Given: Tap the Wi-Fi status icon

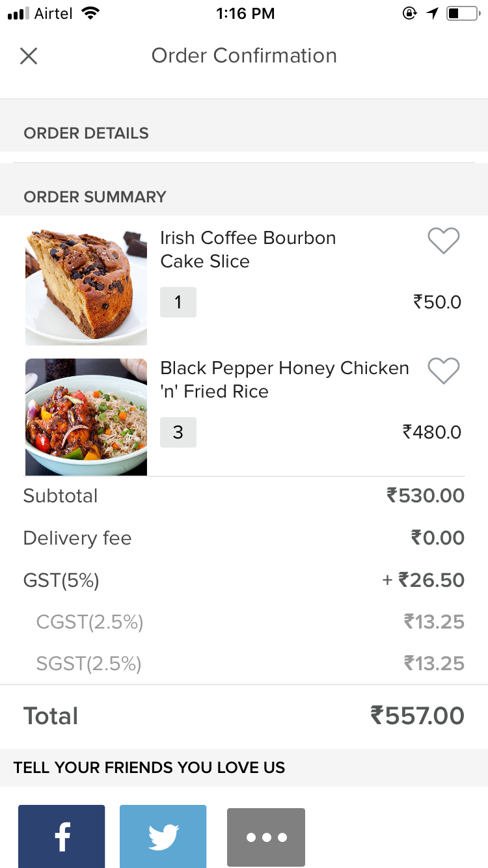Looking at the screenshot, I should point(91,14).
